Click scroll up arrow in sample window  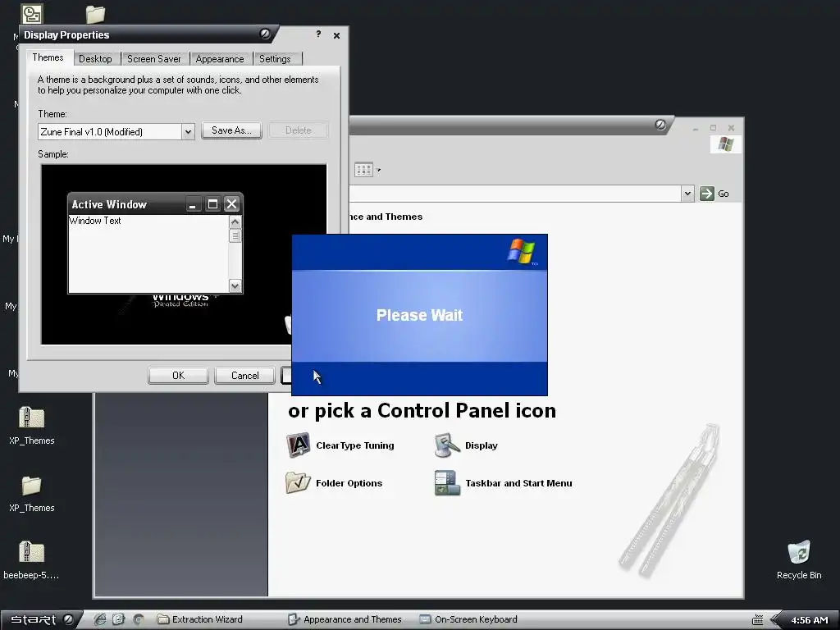(235, 221)
